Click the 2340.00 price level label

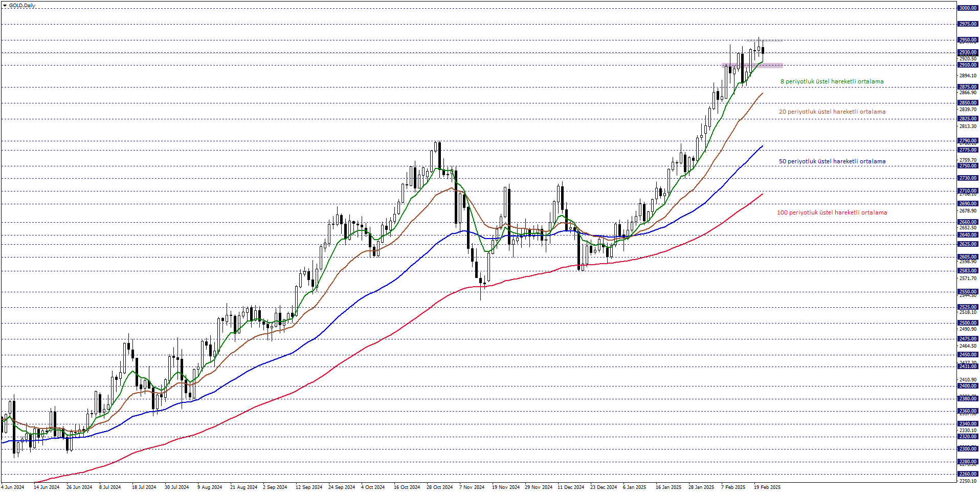(968, 424)
